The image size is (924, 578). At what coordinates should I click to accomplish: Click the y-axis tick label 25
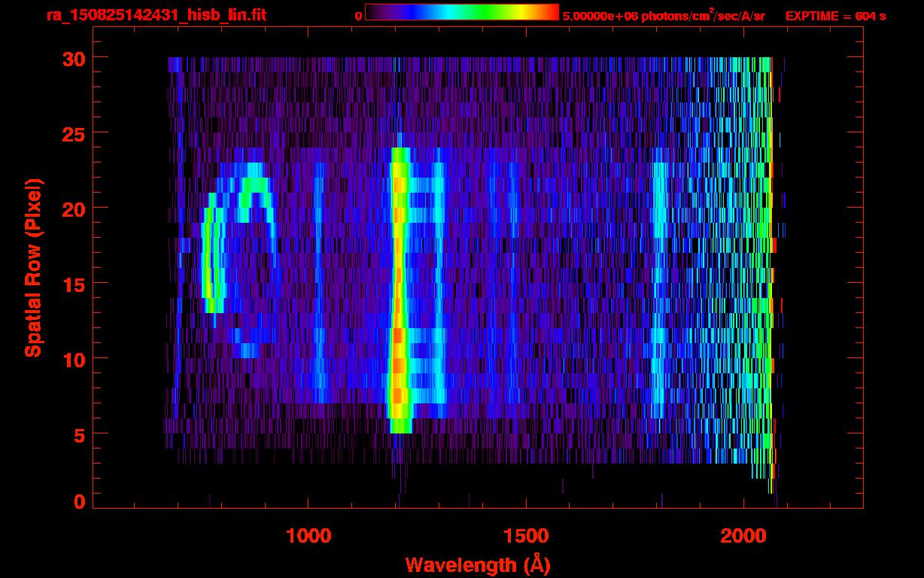[75, 133]
